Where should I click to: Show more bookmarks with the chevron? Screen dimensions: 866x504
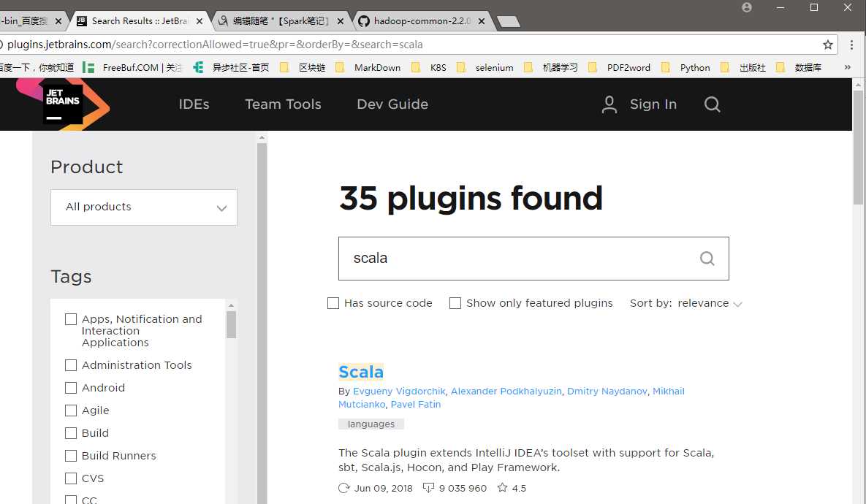tap(847, 67)
